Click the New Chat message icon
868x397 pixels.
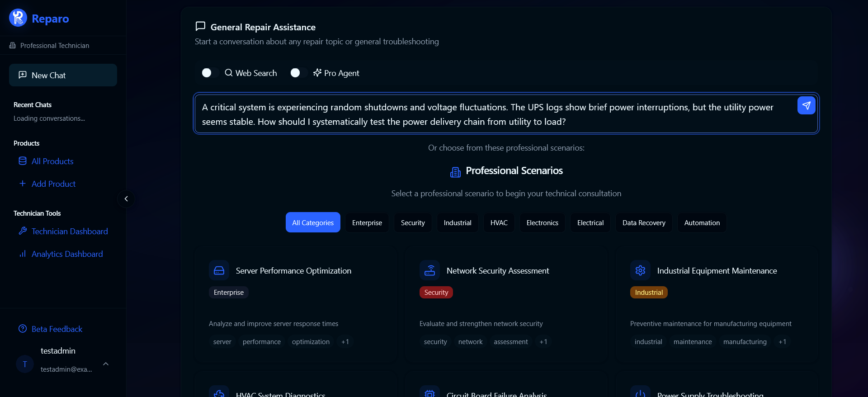(x=23, y=75)
